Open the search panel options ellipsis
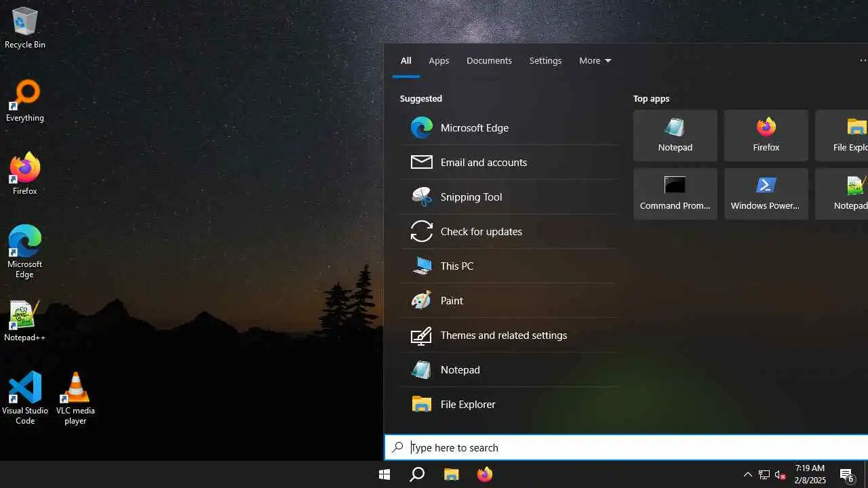The image size is (868, 488). point(862,60)
